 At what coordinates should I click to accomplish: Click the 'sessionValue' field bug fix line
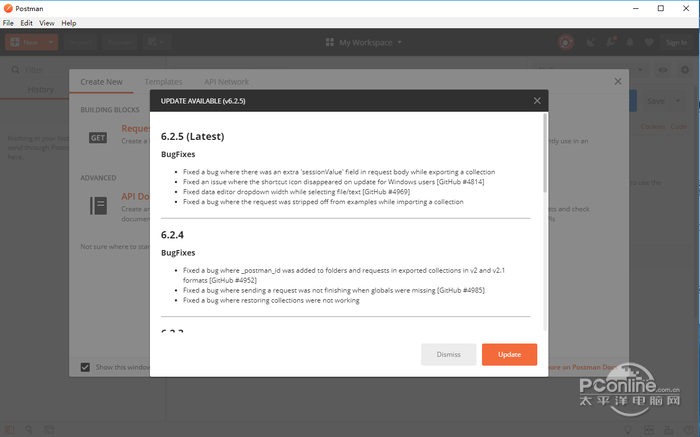point(339,172)
